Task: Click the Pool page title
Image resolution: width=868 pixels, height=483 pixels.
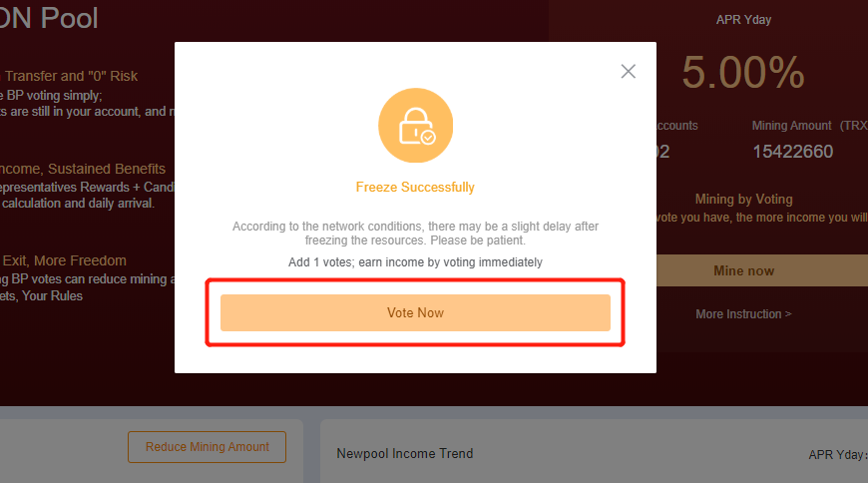Action: (49, 18)
